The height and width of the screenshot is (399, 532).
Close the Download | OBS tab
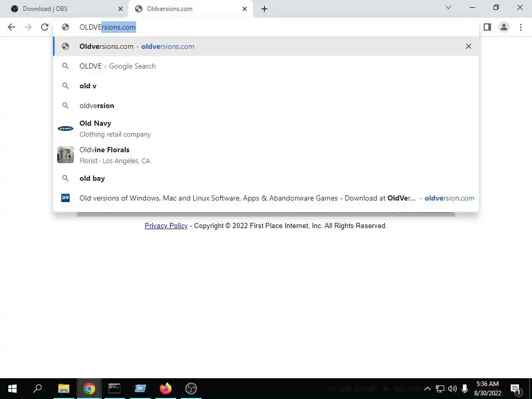[x=121, y=9]
